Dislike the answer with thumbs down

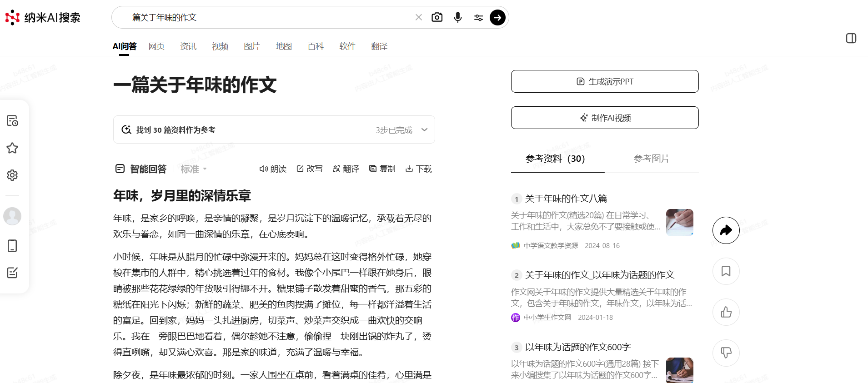pyautogui.click(x=726, y=353)
